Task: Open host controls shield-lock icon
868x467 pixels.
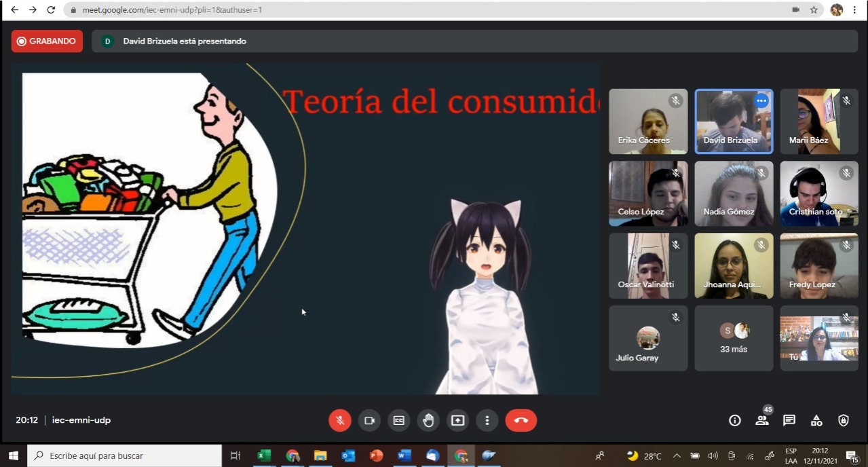Action: tap(844, 420)
